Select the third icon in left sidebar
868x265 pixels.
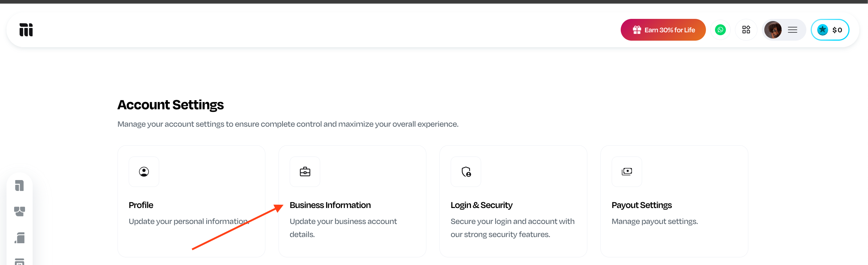(20, 238)
